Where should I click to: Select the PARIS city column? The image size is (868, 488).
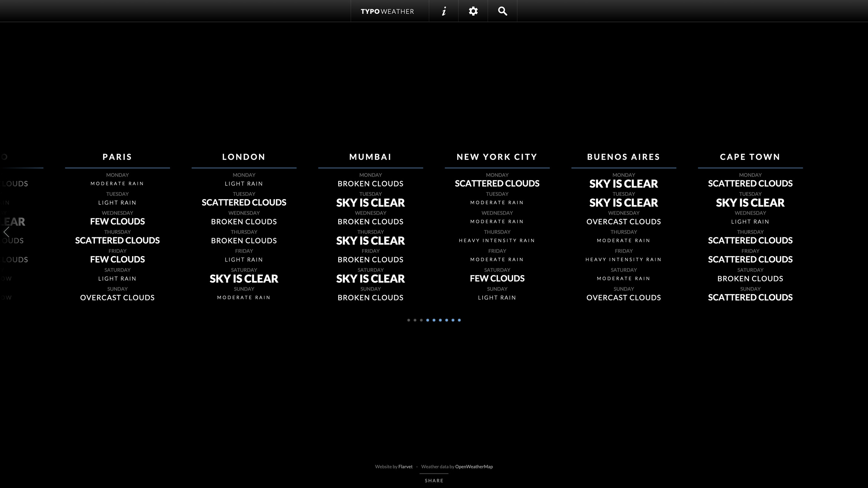(118, 157)
